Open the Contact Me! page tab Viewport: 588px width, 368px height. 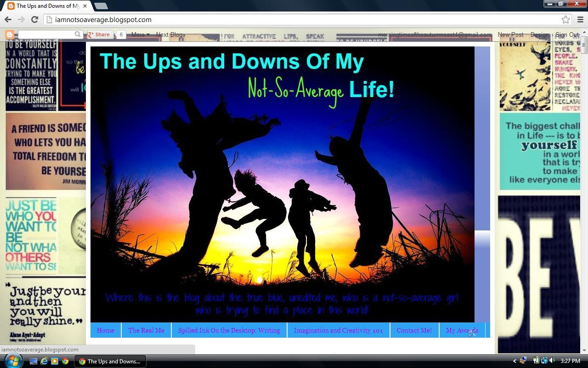[x=414, y=330]
